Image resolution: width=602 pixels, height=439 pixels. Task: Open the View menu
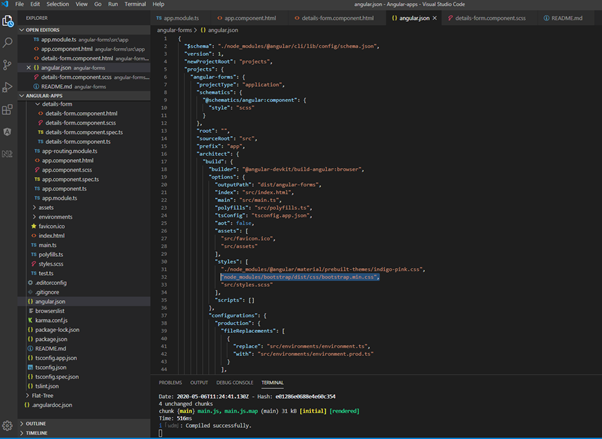pos(81,4)
